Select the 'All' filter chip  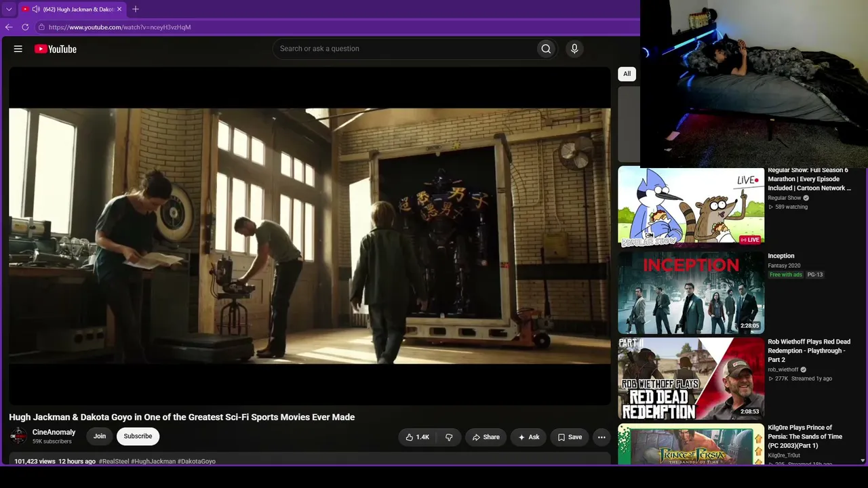[627, 74]
